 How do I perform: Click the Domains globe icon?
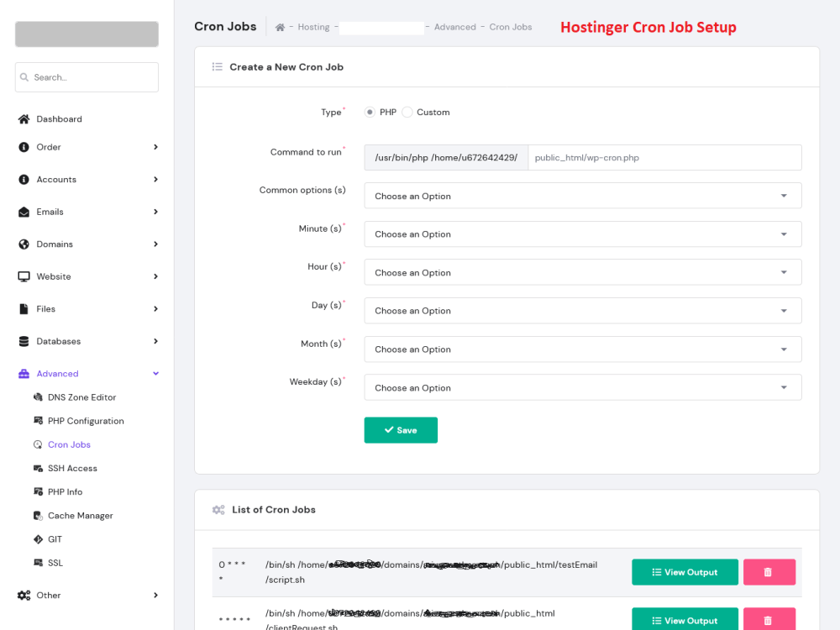coord(24,244)
